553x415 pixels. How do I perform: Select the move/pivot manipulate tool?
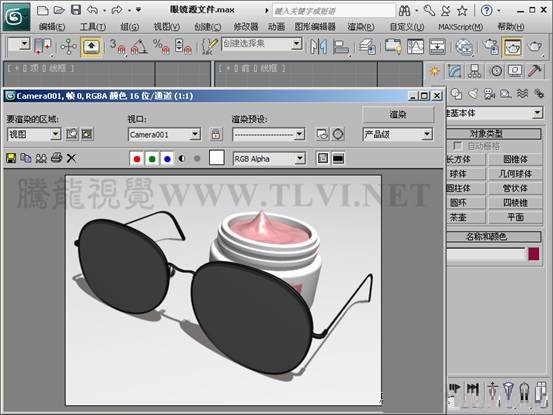tap(68, 47)
